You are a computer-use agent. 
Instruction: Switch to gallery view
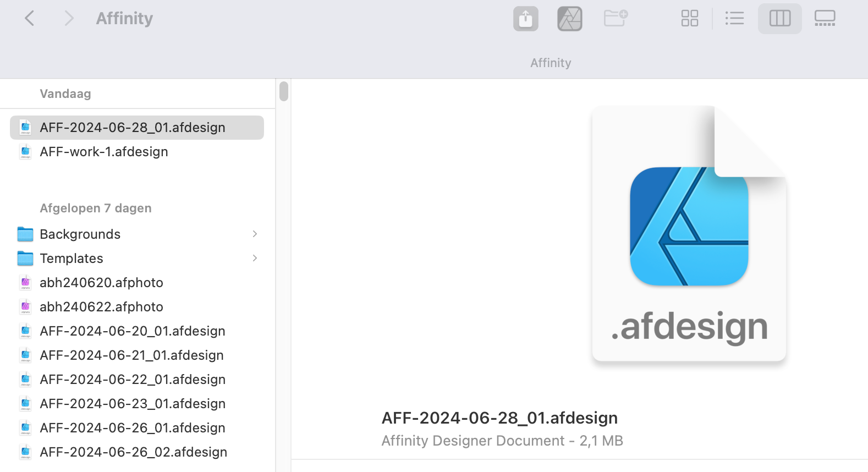point(825,18)
